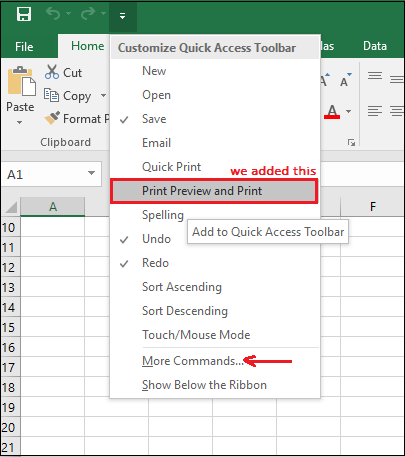
Task: Open the Data ribbon tab
Action: click(x=375, y=46)
